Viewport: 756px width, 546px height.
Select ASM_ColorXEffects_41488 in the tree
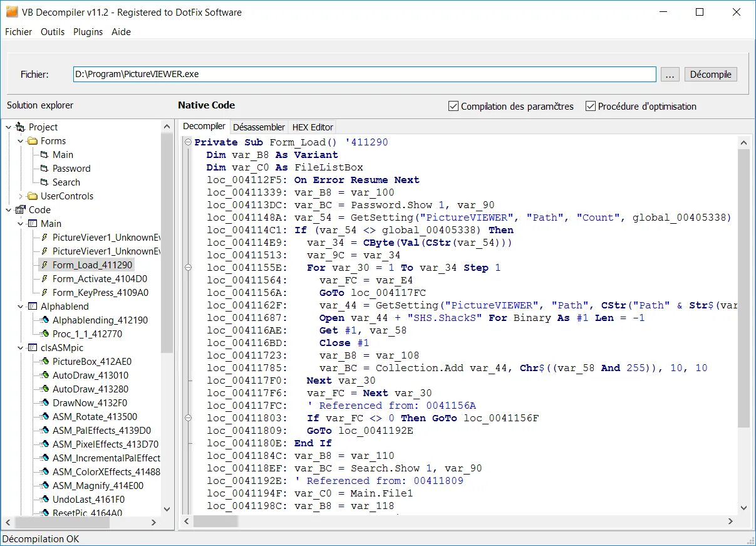[x=106, y=472]
